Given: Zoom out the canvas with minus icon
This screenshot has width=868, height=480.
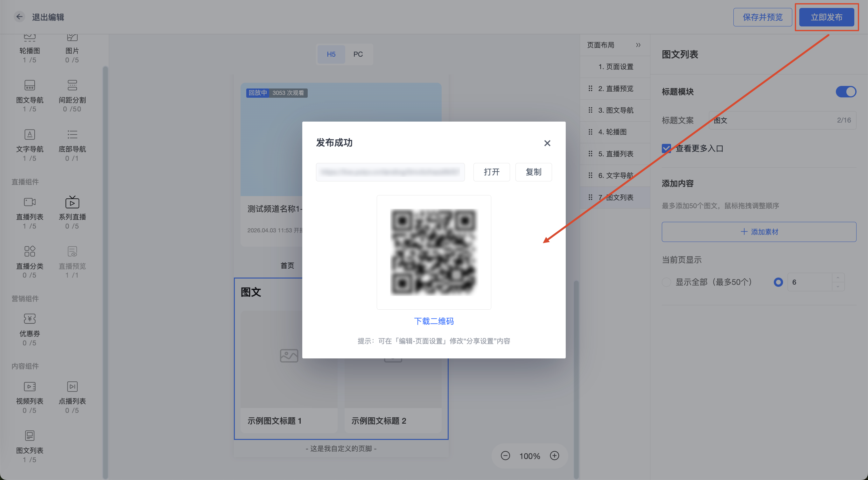Looking at the screenshot, I should click(505, 456).
